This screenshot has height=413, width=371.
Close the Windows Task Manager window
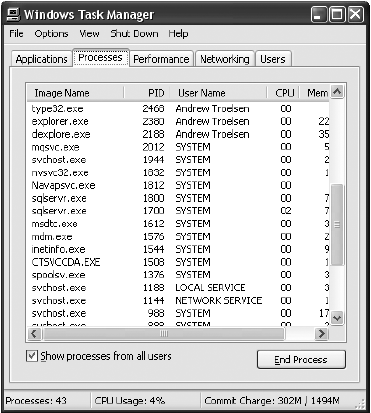(355, 15)
